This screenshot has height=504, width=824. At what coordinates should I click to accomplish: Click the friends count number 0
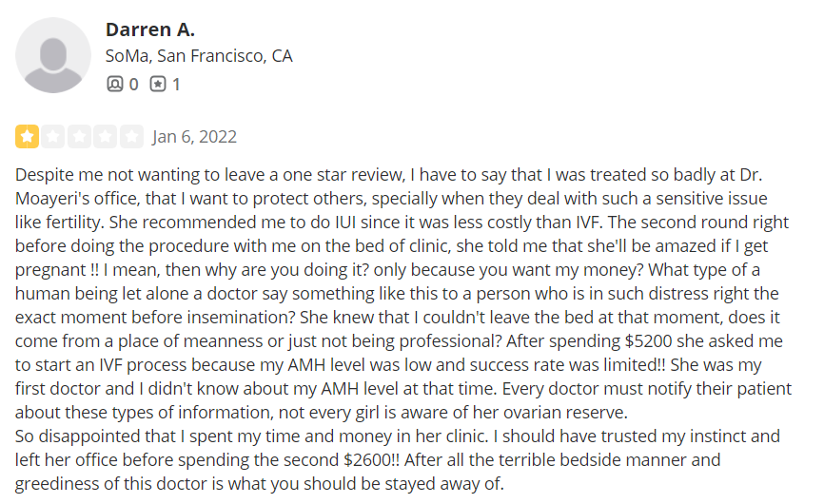(133, 85)
